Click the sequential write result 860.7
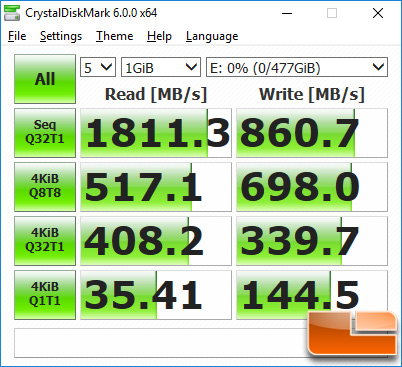This screenshot has width=402, height=367. [312, 133]
